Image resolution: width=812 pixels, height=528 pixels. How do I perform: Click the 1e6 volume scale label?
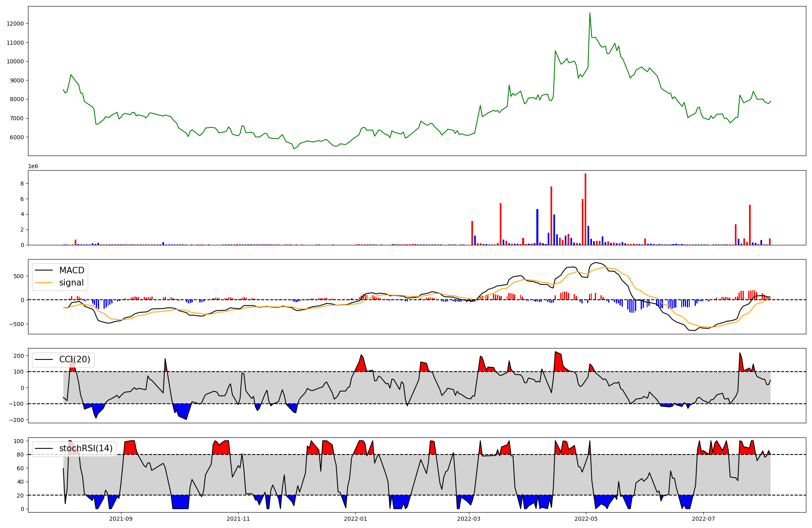(x=33, y=167)
